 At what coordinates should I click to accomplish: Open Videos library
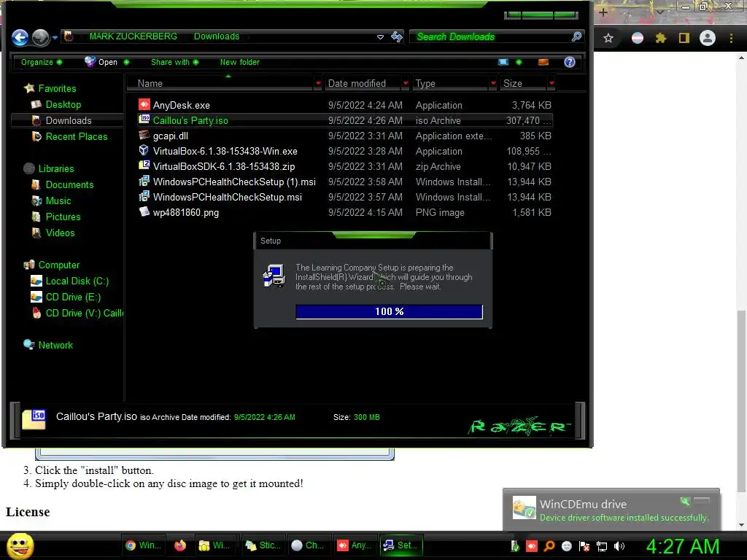pos(60,233)
